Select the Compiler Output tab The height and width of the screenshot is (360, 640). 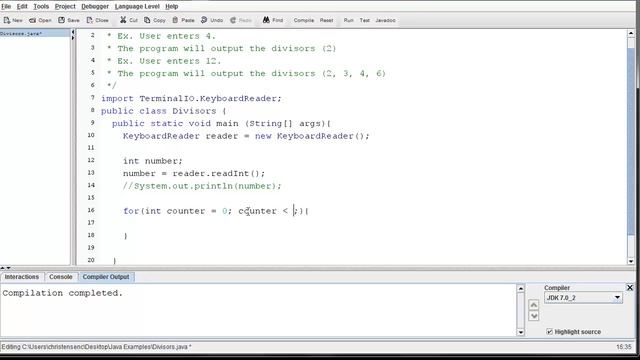click(x=106, y=277)
